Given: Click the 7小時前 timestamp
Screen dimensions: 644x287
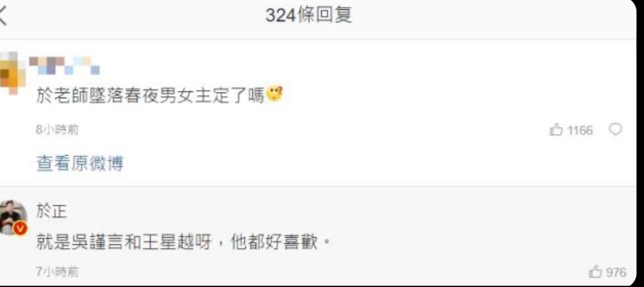Looking at the screenshot, I should [57, 272].
